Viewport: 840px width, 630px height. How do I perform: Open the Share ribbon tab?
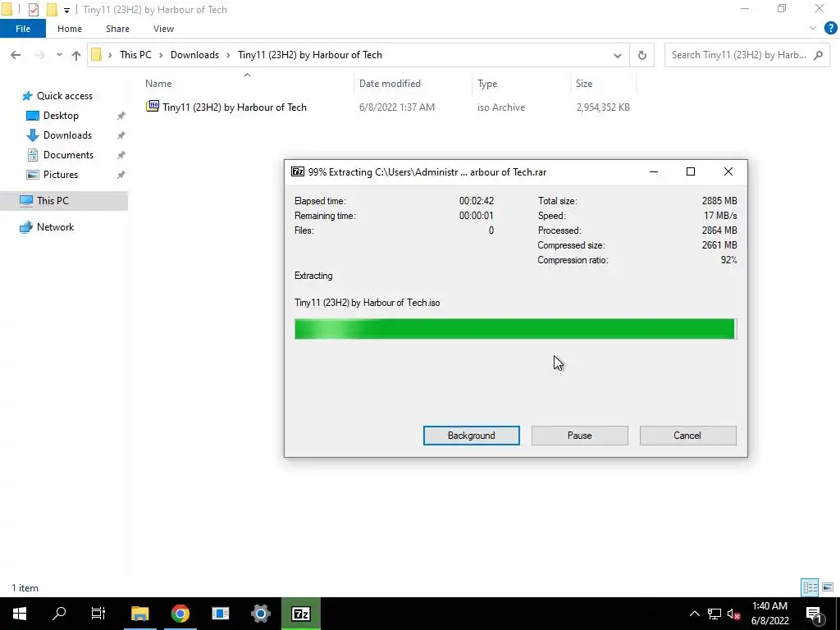[117, 29]
